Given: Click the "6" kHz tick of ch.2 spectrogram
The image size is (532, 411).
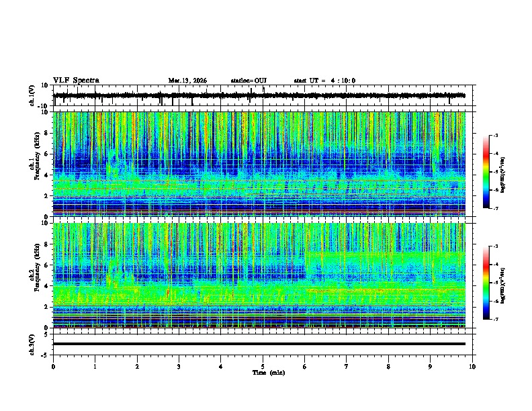Looking at the screenshot, I should click(47, 265).
